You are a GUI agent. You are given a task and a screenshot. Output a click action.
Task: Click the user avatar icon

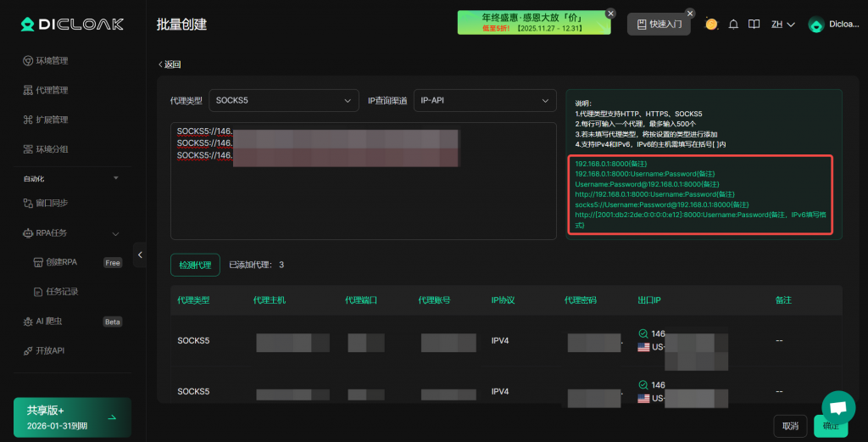(816, 25)
